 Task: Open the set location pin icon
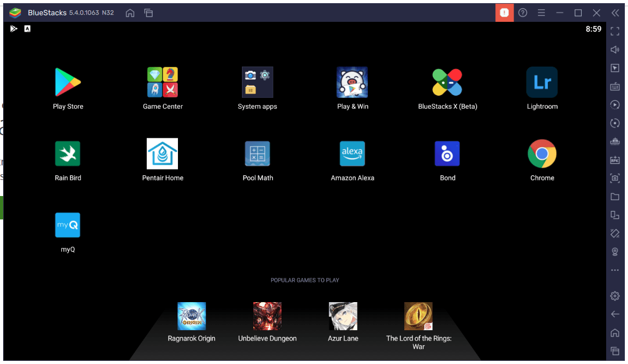click(x=615, y=252)
